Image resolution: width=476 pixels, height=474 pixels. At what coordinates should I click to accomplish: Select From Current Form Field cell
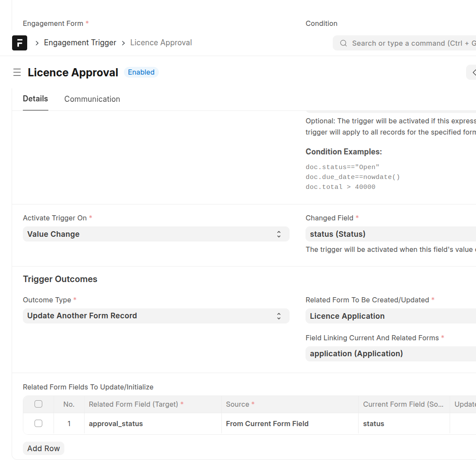pos(290,424)
